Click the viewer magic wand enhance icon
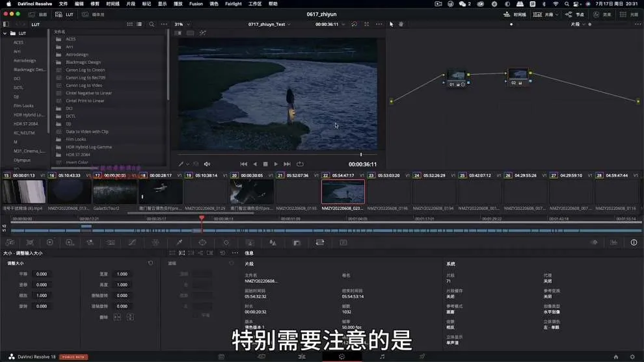 pyautogui.click(x=202, y=33)
